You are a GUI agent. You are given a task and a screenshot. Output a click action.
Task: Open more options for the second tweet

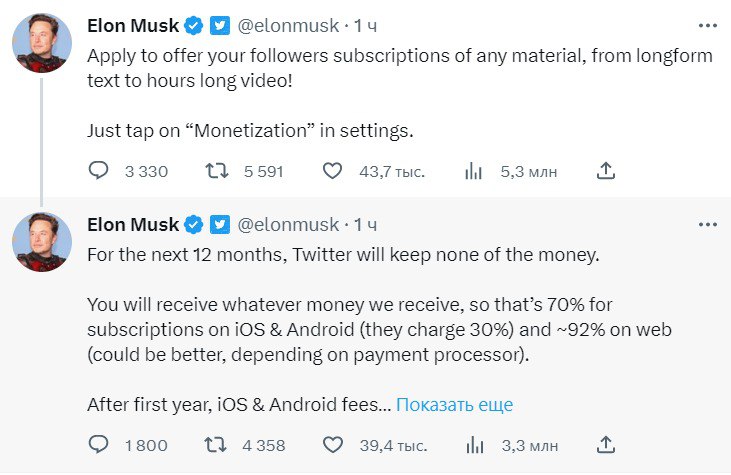707,224
